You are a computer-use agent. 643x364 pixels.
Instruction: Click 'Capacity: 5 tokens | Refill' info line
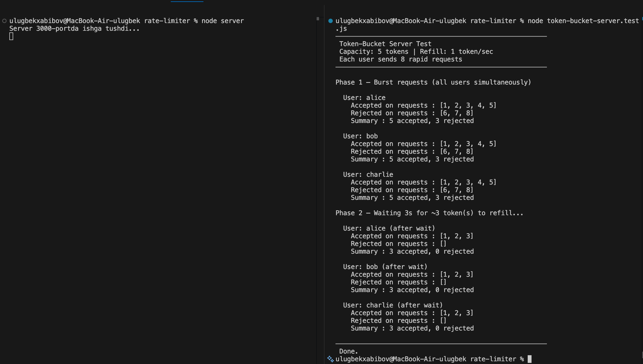(x=416, y=52)
